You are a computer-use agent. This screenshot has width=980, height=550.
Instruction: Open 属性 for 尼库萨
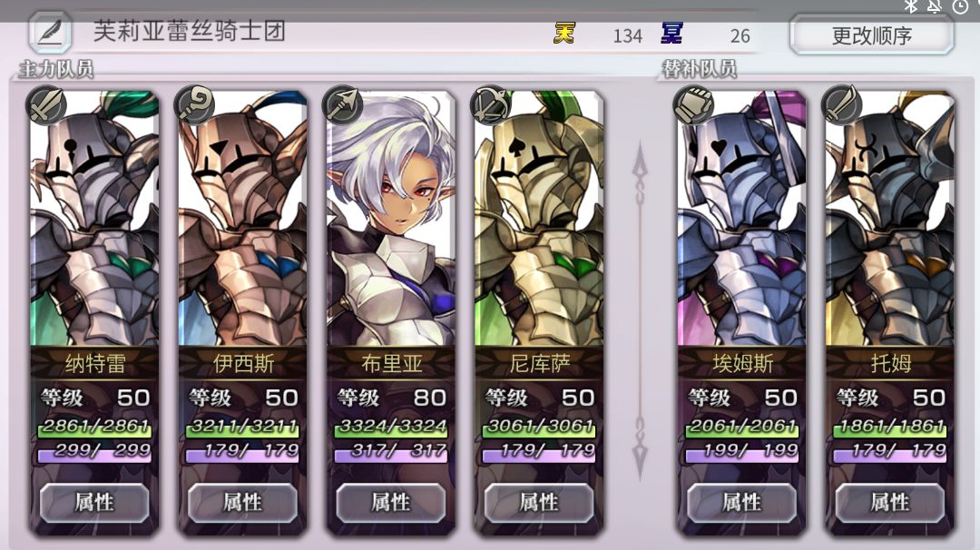(x=539, y=503)
